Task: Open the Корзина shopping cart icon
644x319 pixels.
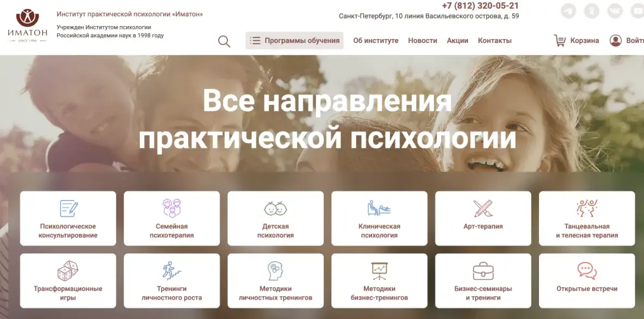Action: click(559, 40)
